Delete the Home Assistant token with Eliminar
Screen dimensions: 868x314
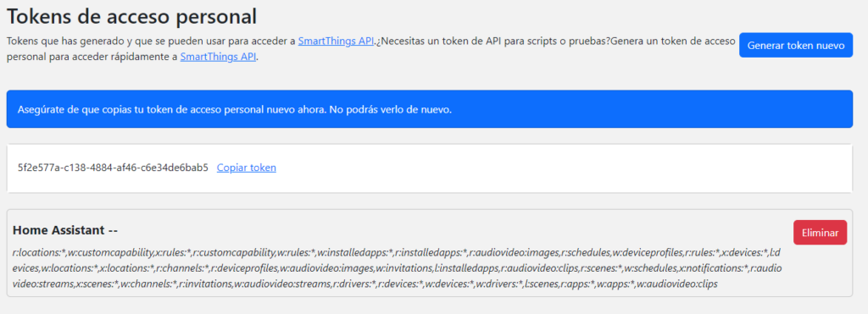(820, 233)
